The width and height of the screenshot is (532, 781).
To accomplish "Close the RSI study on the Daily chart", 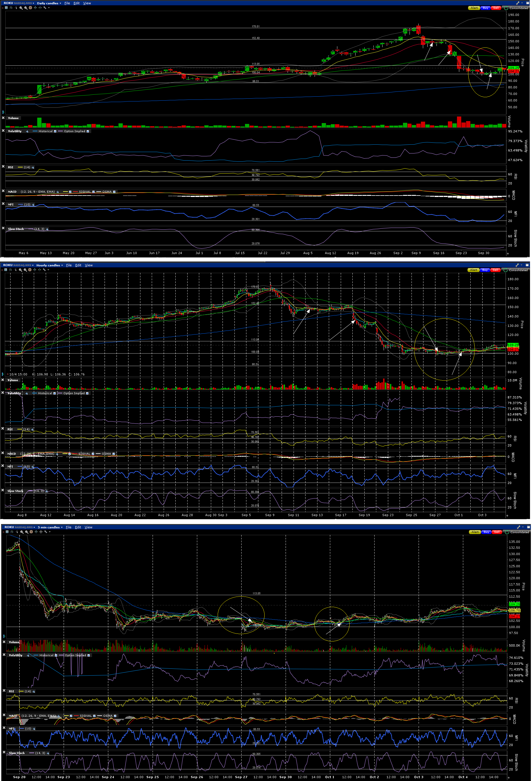I will pos(3,167).
